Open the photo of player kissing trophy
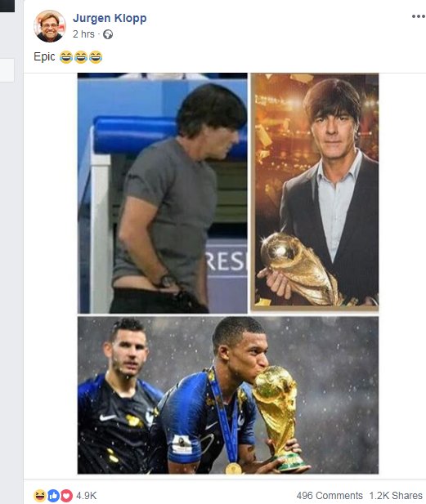This screenshot has height=504, width=426. (x=228, y=395)
